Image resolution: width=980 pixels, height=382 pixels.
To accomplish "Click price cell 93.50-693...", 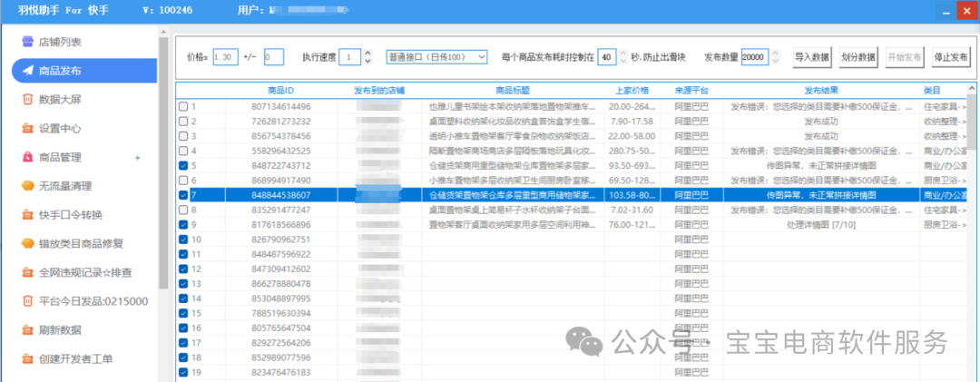I will (632, 166).
